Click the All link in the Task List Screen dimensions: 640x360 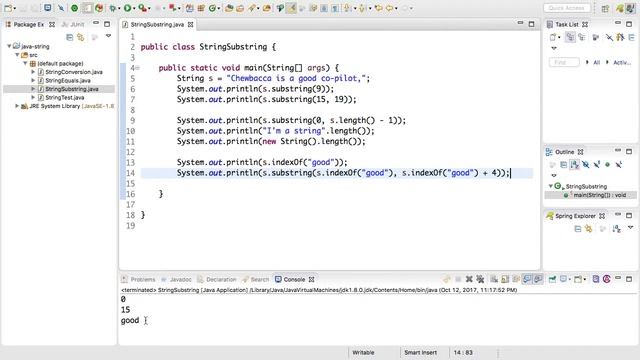click(x=596, y=62)
